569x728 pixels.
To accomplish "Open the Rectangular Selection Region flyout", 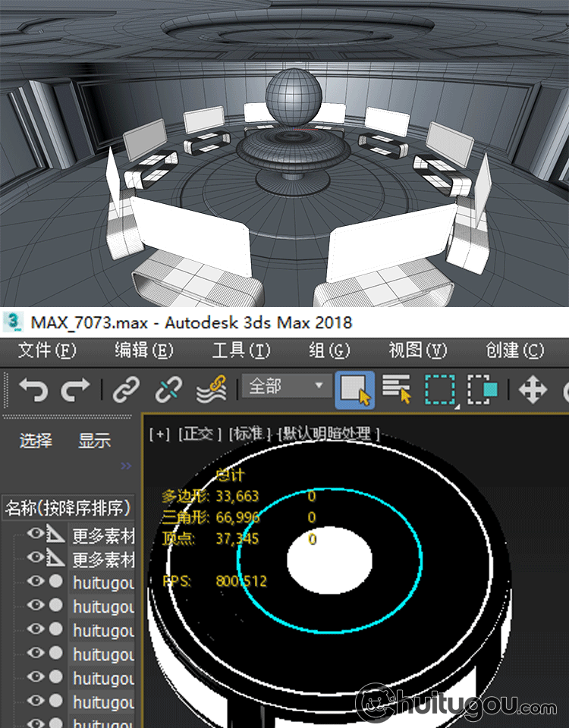I will pos(439,391).
